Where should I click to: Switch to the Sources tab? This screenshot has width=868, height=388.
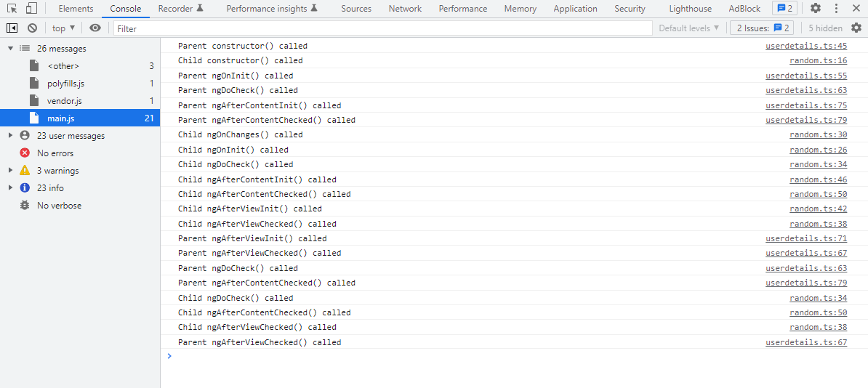(356, 9)
